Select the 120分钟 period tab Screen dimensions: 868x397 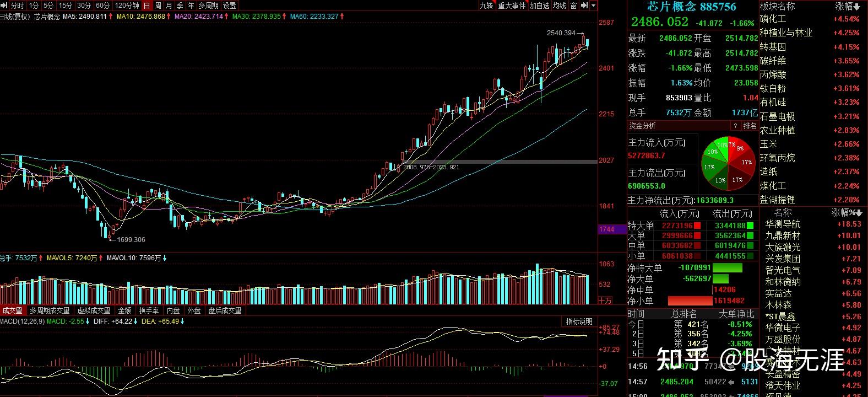(127, 6)
